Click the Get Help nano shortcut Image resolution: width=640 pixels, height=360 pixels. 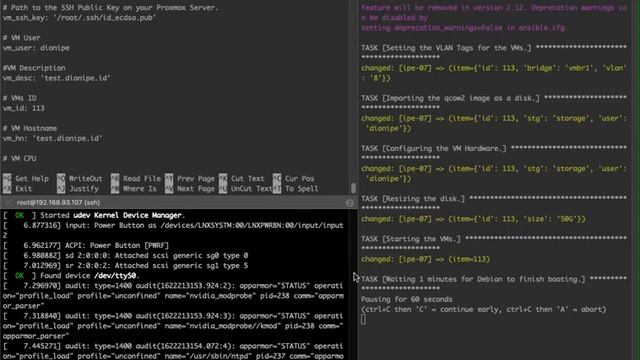click(x=26, y=178)
